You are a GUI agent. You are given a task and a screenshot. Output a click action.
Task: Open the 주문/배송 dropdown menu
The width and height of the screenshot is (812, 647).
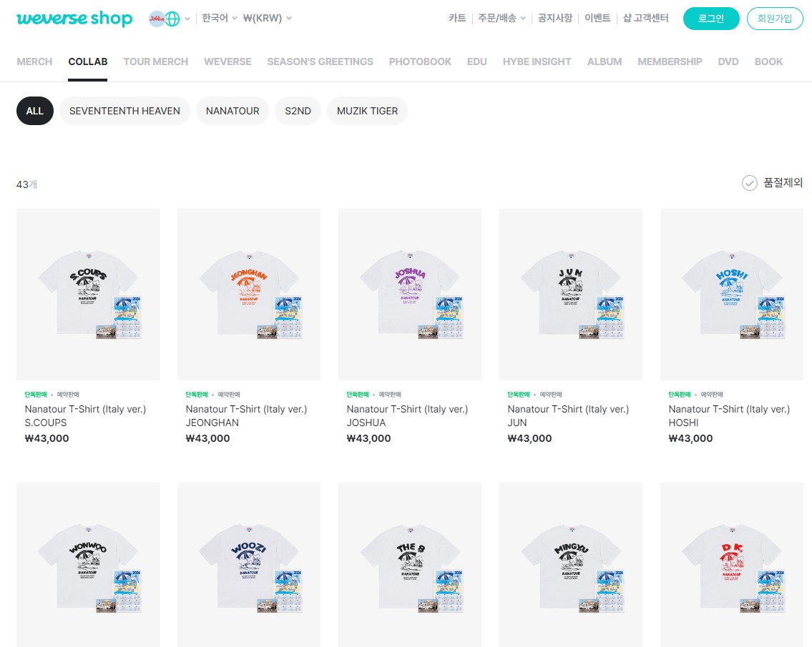click(502, 18)
